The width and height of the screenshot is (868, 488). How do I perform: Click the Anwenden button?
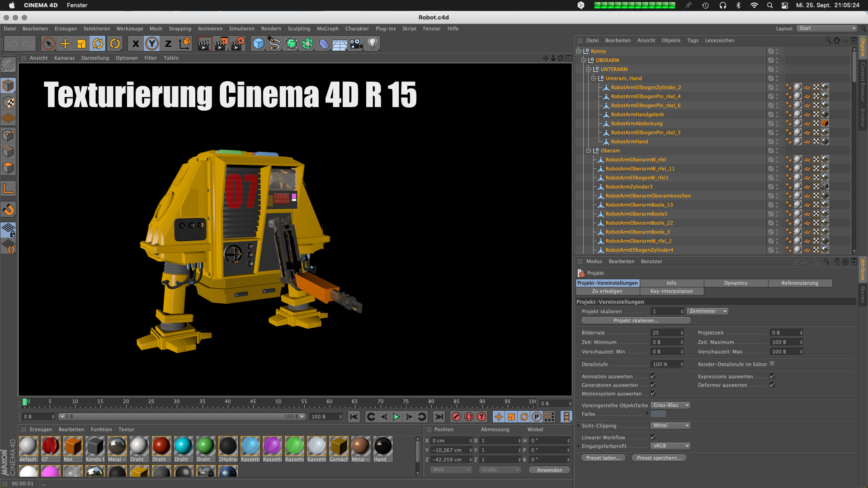[x=549, y=470]
